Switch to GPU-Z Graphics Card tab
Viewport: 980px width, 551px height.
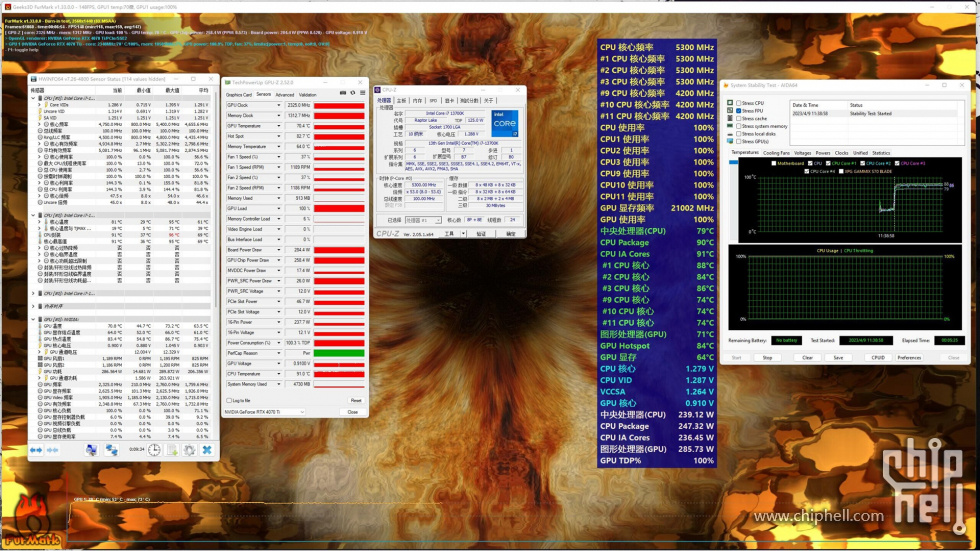[x=239, y=95]
